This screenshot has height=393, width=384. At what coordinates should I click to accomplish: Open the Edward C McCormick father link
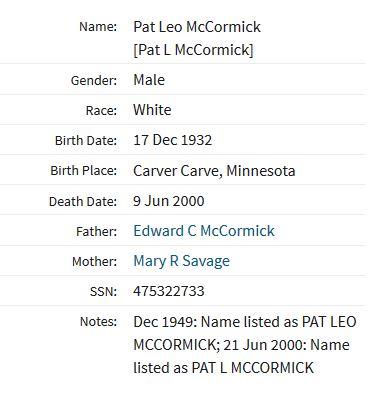[x=204, y=231]
